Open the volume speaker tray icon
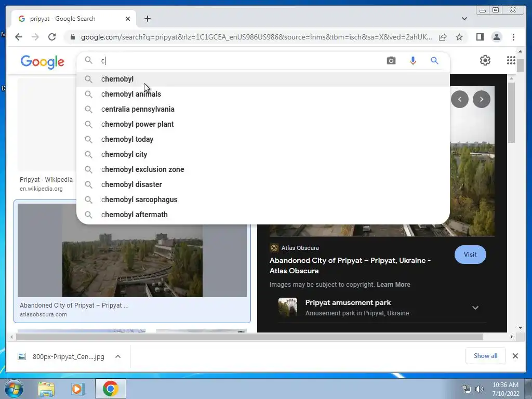 click(479, 389)
